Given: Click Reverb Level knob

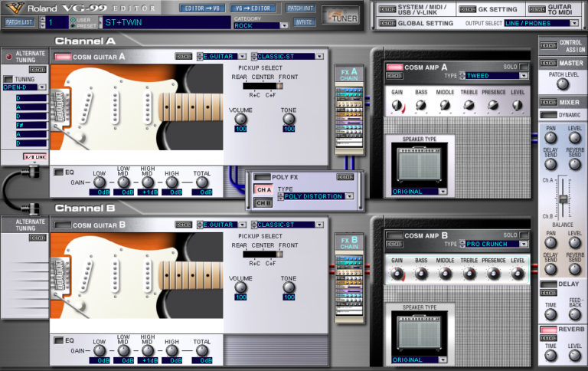Looking at the screenshot, I should point(574,355).
